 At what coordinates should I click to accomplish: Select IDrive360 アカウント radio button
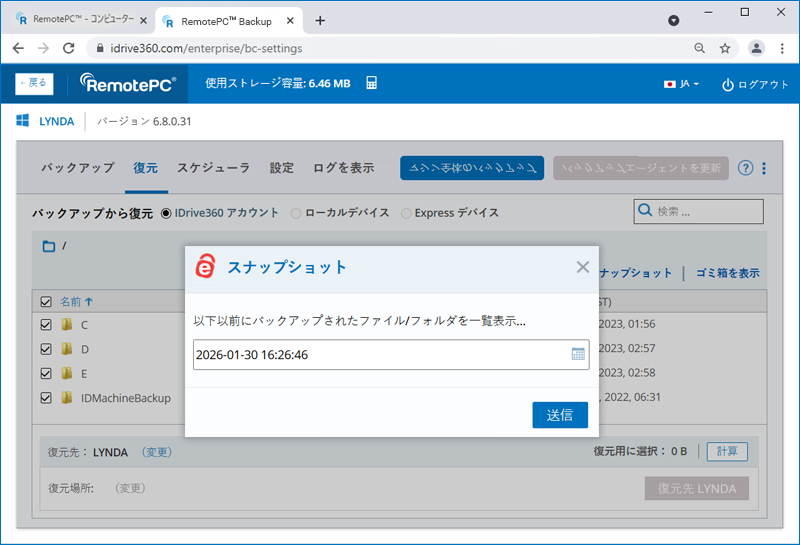(x=166, y=213)
